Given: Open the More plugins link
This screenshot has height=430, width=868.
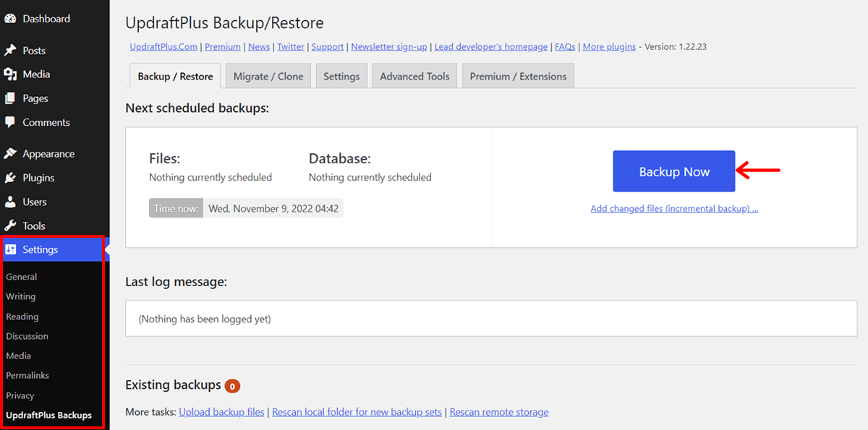Looking at the screenshot, I should click(609, 46).
